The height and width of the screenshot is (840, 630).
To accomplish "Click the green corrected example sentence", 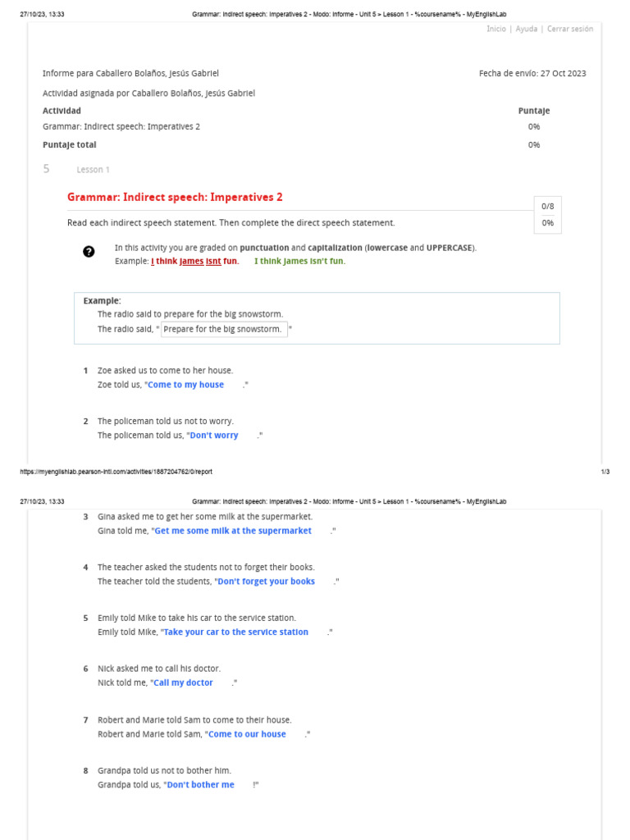I will pos(299,261).
